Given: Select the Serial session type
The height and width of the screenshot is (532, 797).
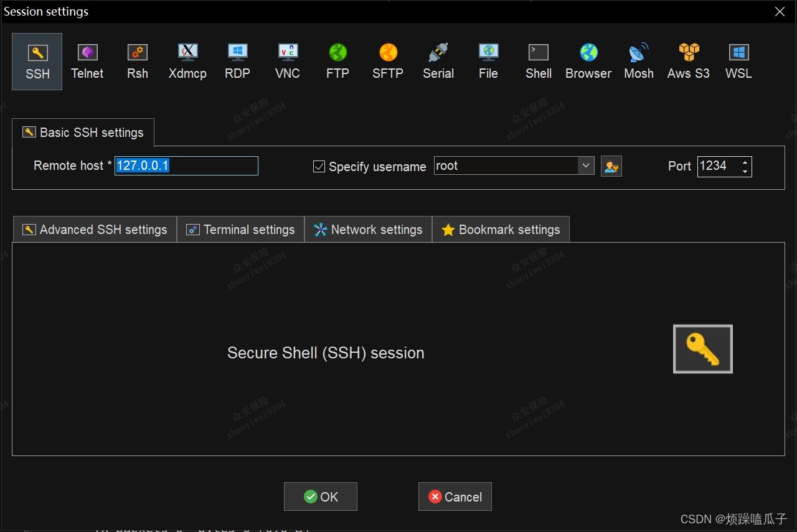Looking at the screenshot, I should coord(438,61).
